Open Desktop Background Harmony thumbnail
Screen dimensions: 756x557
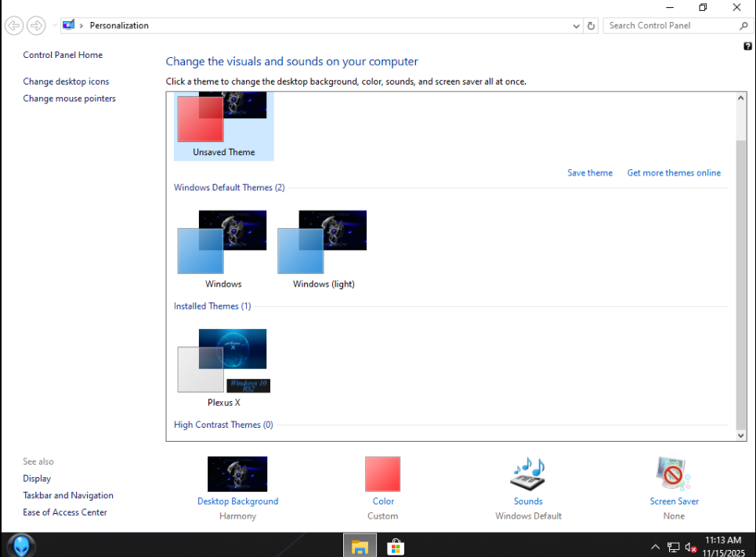click(237, 474)
